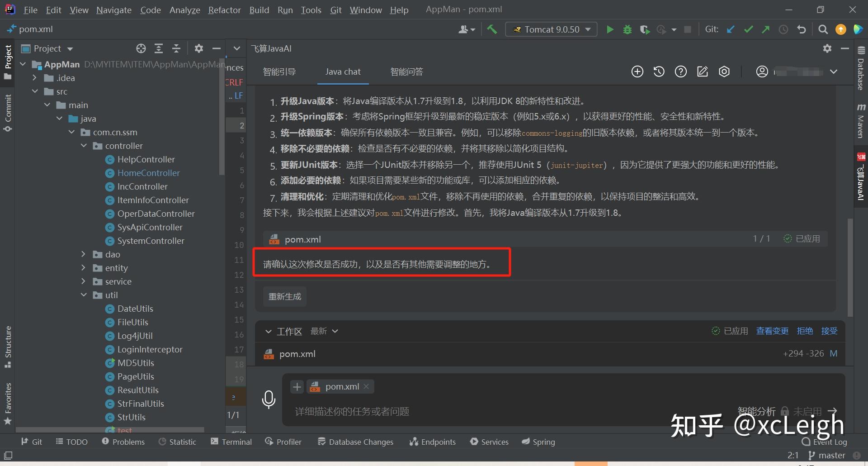Switch to the 智能问答 tab
Image resolution: width=868 pixels, height=466 pixels.
(406, 71)
